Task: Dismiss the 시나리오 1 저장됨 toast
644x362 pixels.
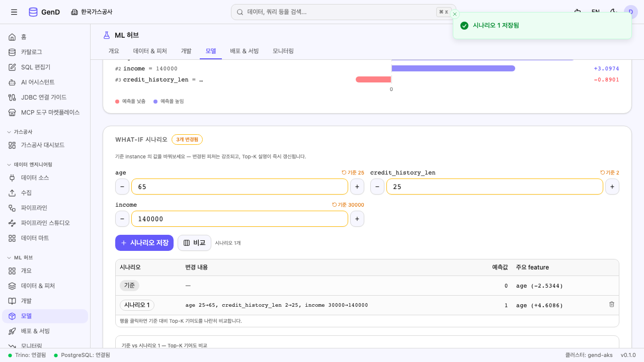Action: tap(455, 14)
